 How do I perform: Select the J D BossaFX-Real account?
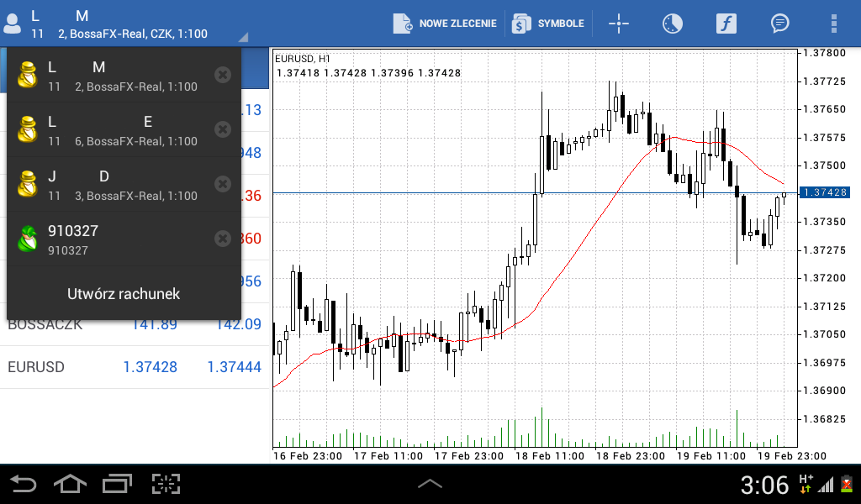[x=124, y=185]
